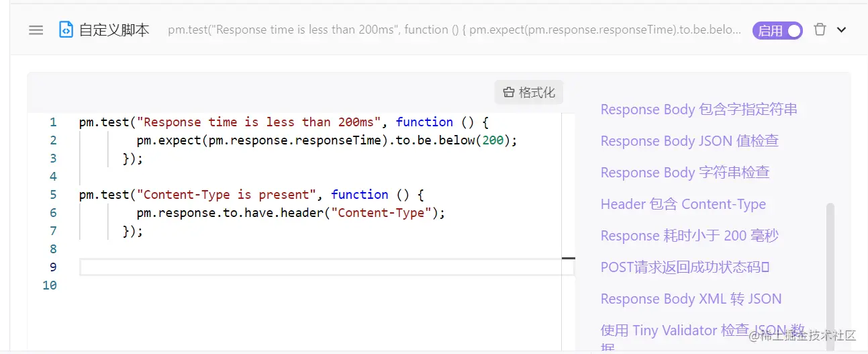Insert Tiny Validator 检查 JSON snippet
This screenshot has width=868, height=354.
coord(703,337)
